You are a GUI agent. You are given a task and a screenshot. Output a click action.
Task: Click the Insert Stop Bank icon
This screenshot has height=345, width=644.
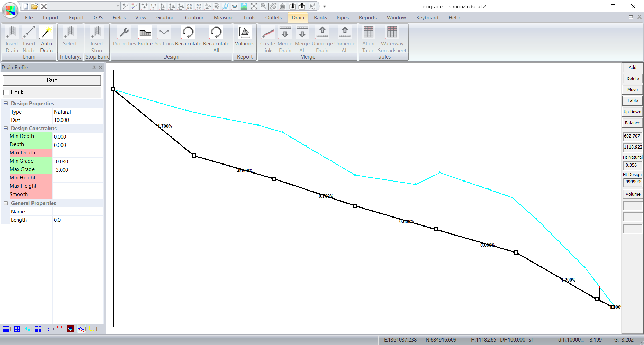[x=97, y=33]
